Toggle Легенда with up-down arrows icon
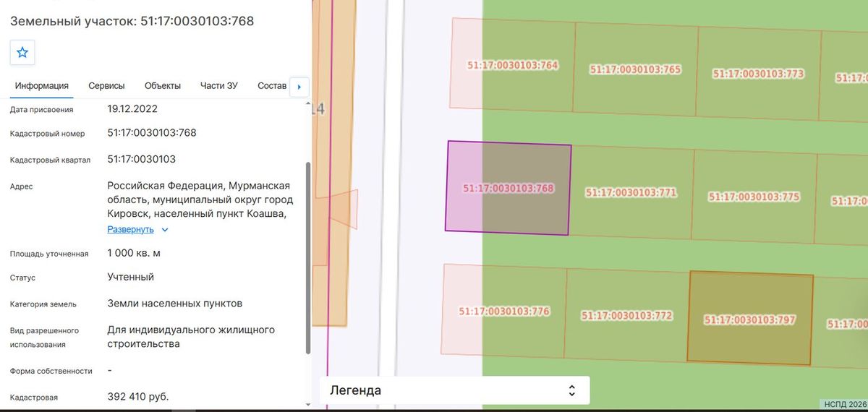 [x=571, y=390]
